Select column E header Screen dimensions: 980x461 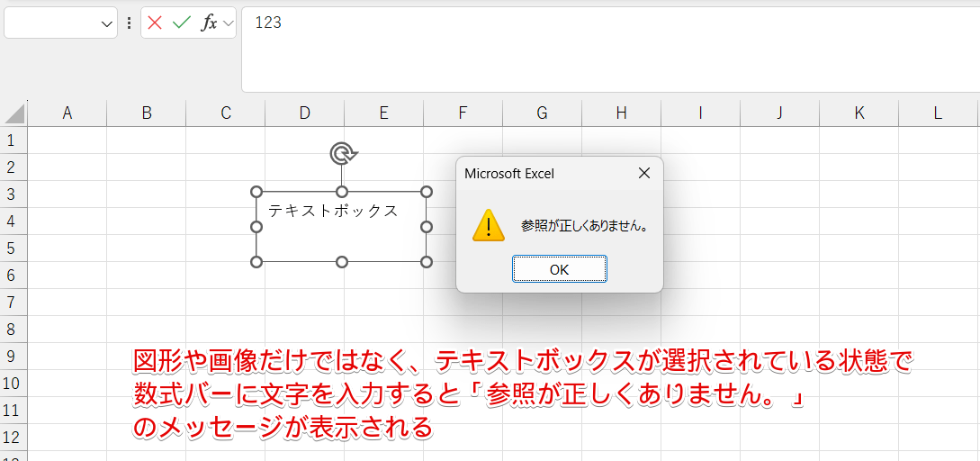pyautogui.click(x=383, y=113)
